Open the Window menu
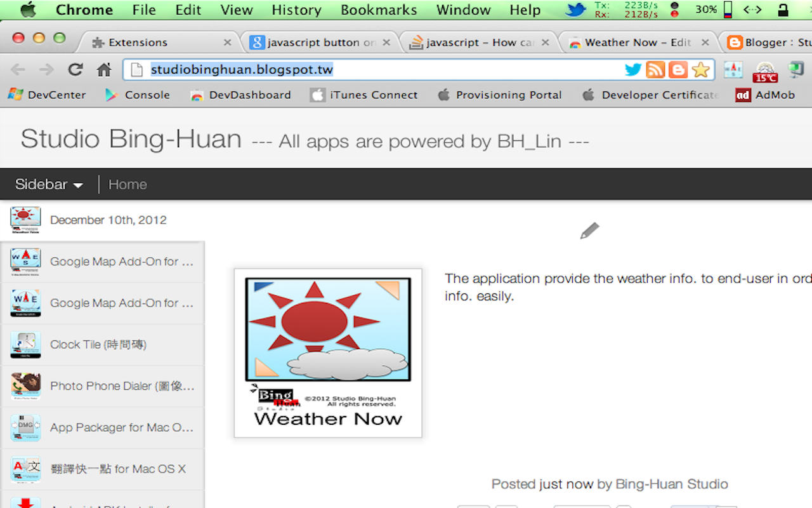The image size is (812, 508). pyautogui.click(x=464, y=10)
